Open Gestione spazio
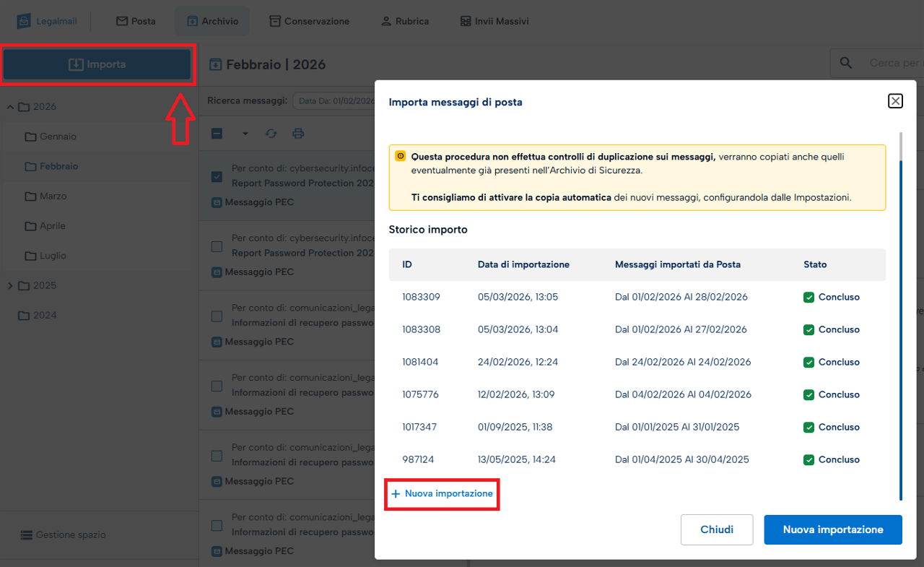This screenshot has width=924, height=567. tap(63, 535)
